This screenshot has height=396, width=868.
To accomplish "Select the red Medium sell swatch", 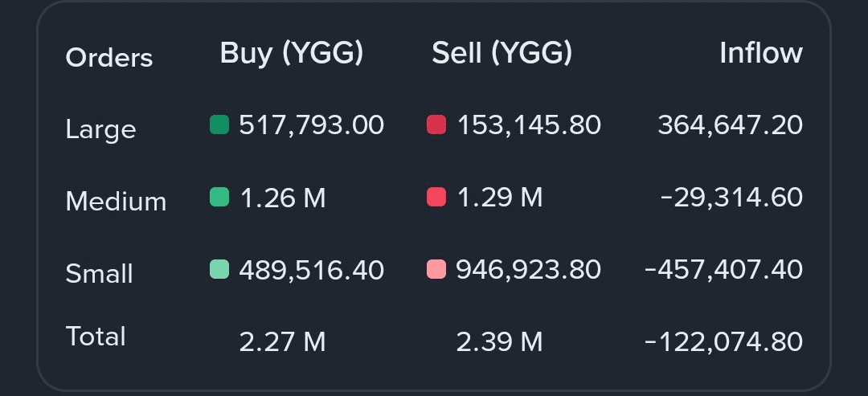I will [436, 197].
